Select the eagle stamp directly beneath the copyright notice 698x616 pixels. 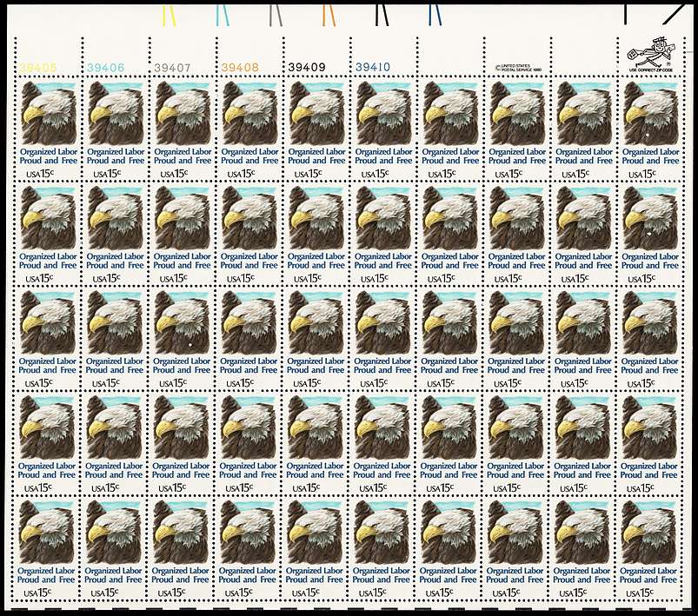[x=517, y=129]
